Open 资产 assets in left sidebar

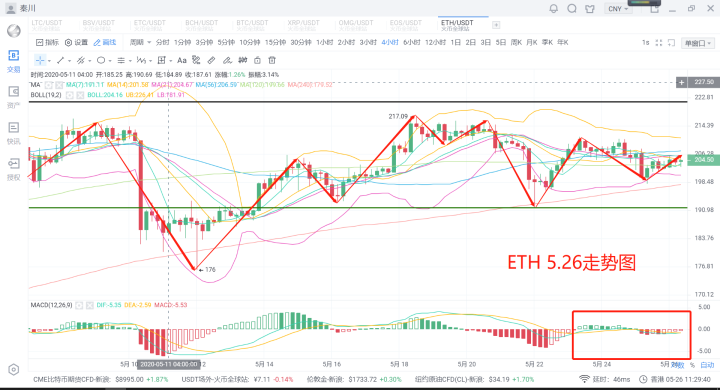click(x=13, y=97)
